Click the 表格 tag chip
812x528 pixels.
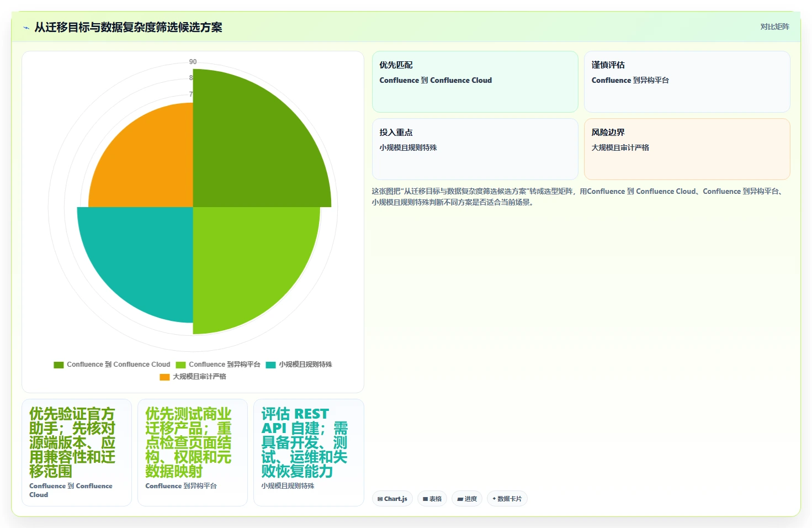432,499
